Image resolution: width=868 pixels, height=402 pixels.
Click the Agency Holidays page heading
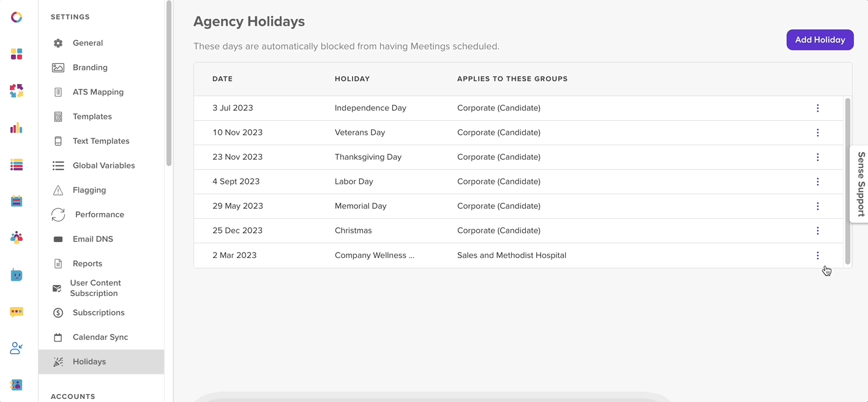click(x=249, y=21)
